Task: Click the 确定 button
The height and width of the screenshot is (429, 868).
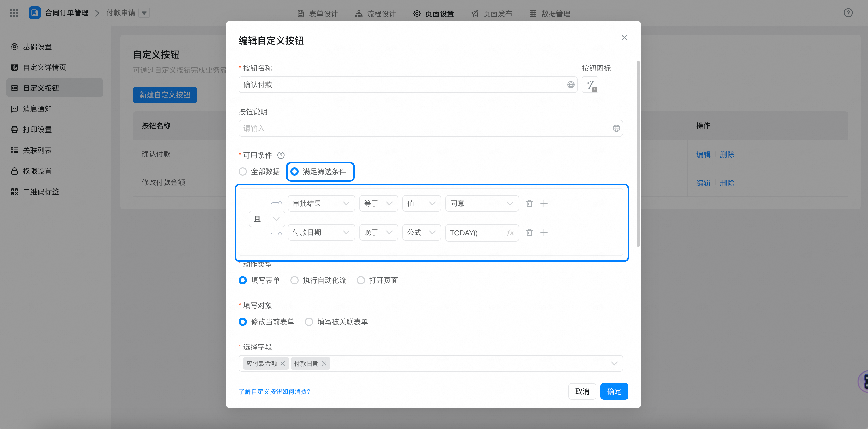Action: [x=614, y=391]
